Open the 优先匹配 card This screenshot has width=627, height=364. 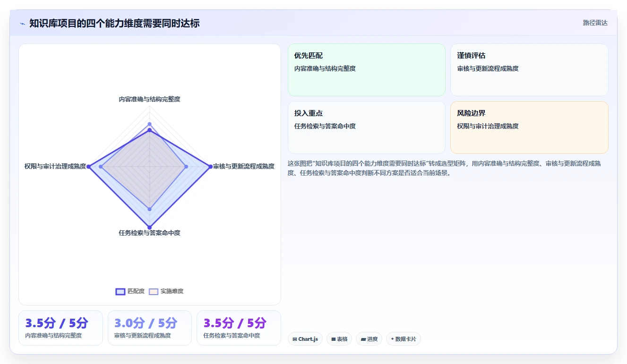(367, 70)
